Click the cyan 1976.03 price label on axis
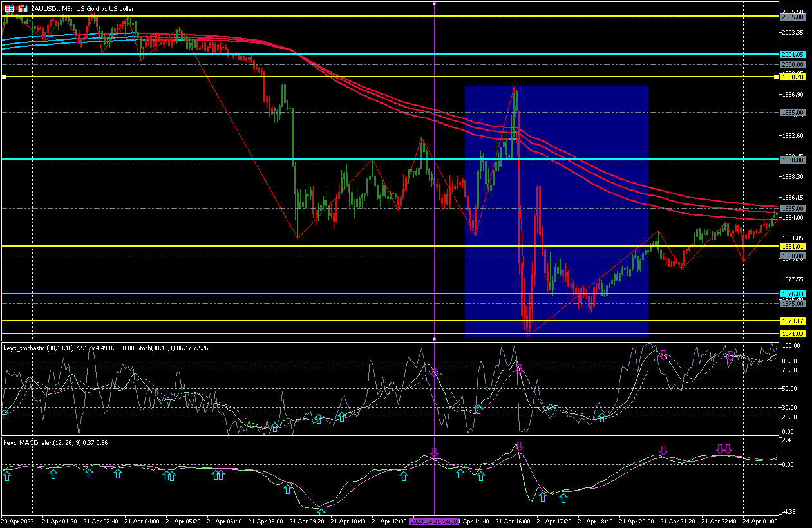Screen dimensions: 812x528 point(792,294)
